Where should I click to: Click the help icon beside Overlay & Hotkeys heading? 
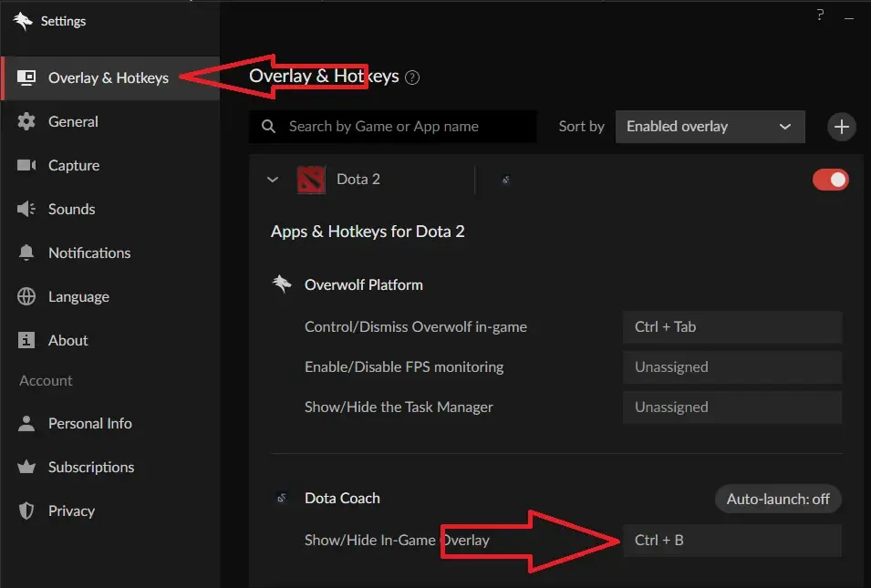click(x=412, y=77)
